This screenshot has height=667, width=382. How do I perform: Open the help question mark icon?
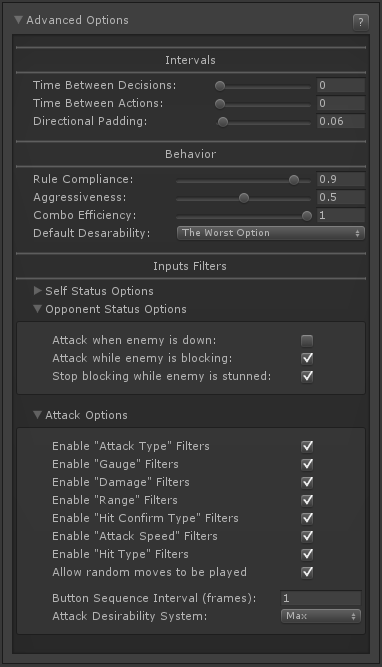pos(361,22)
